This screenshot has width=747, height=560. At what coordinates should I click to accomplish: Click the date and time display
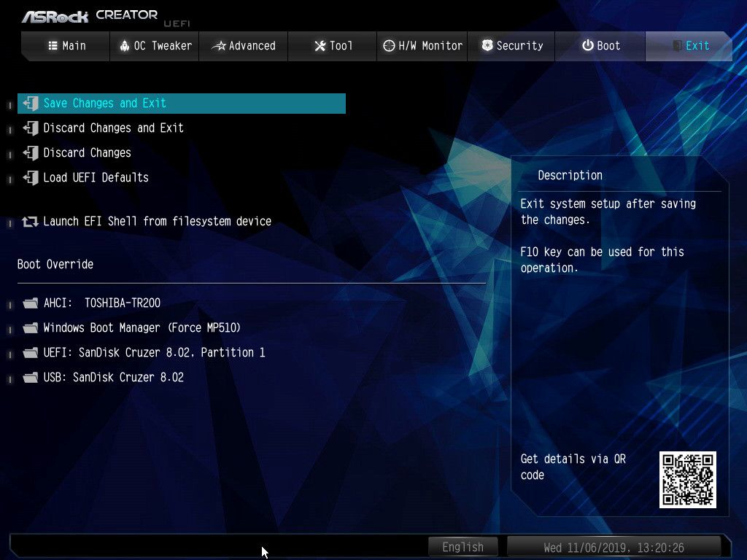(x=614, y=547)
